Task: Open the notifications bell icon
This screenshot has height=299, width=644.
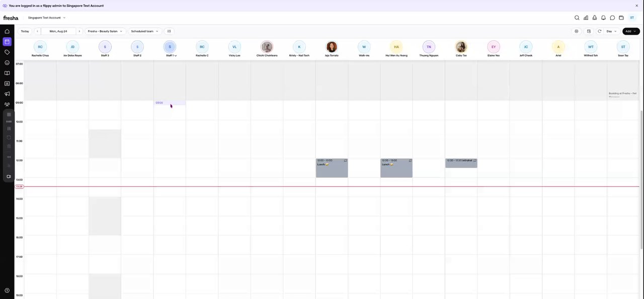Action: (603, 18)
